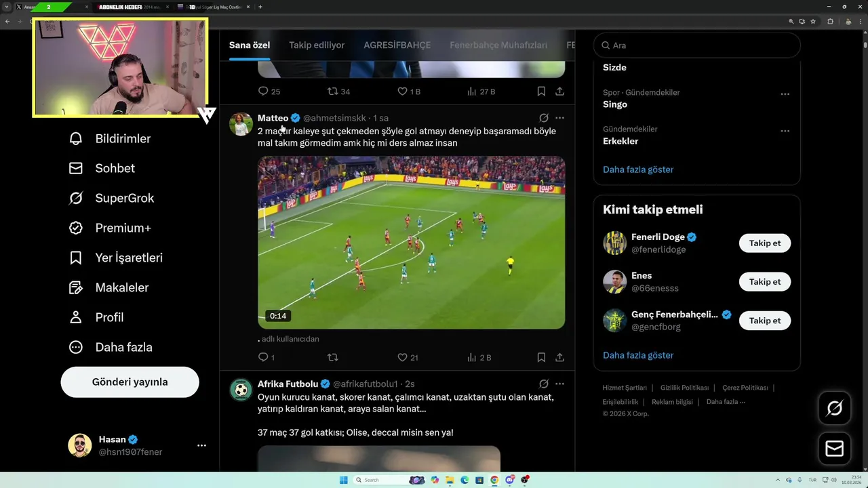The width and height of the screenshot is (868, 488).
Task: Open Chrome from the taskbar
Action: (x=494, y=480)
